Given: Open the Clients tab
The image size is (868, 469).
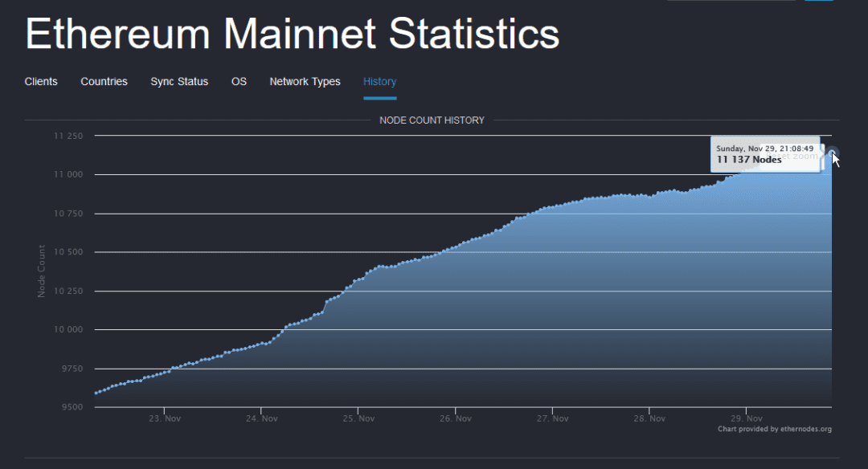Looking at the screenshot, I should [x=41, y=81].
